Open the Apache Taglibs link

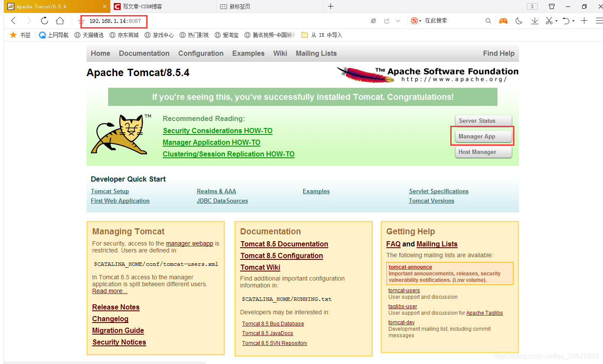click(x=484, y=313)
